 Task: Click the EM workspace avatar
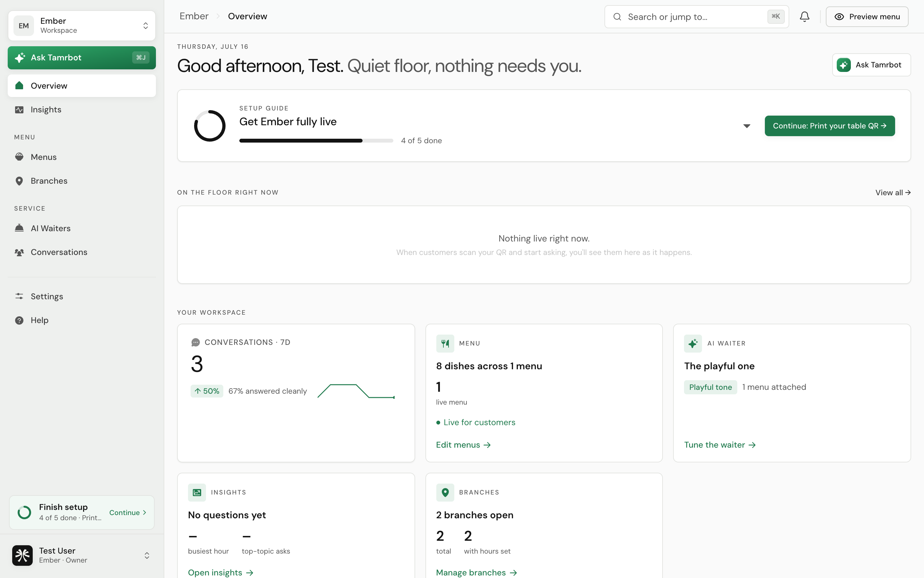click(24, 26)
